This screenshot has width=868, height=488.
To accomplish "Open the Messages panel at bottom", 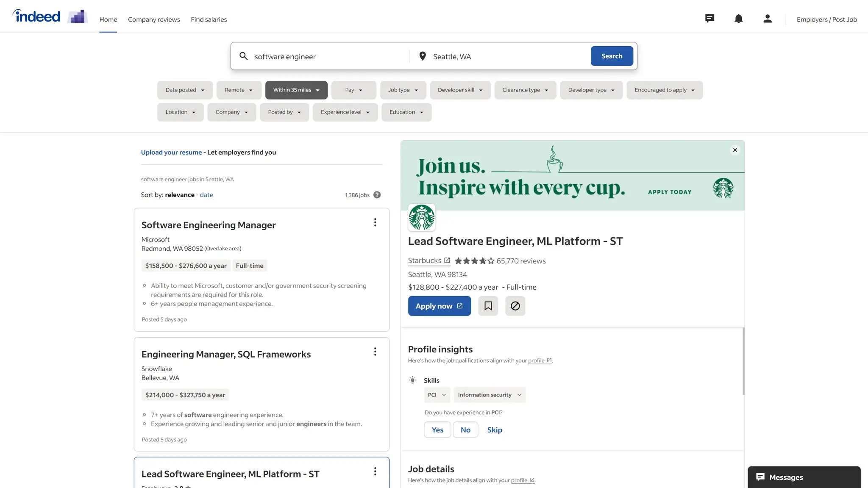I will (804, 477).
